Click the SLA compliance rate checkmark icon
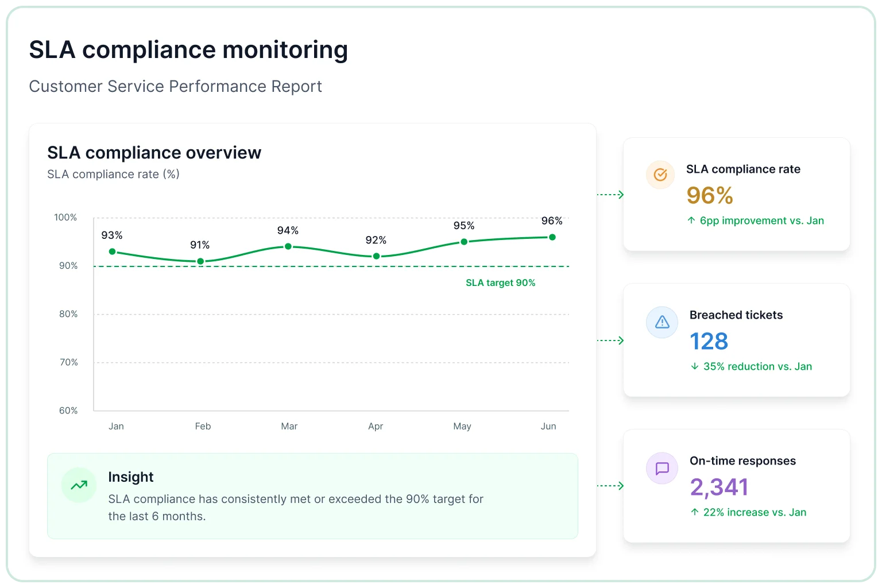Image resolution: width=882 pixels, height=588 pixels. coord(660,175)
